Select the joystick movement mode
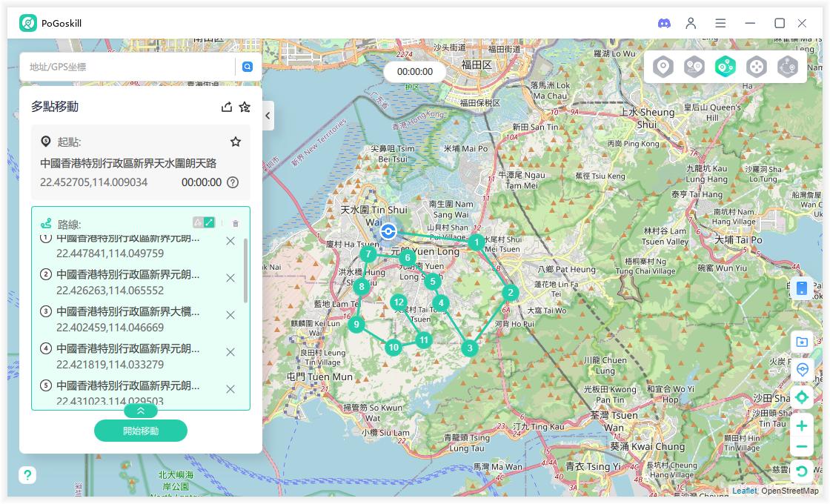Screen dimensions: 830x504 pos(756,67)
